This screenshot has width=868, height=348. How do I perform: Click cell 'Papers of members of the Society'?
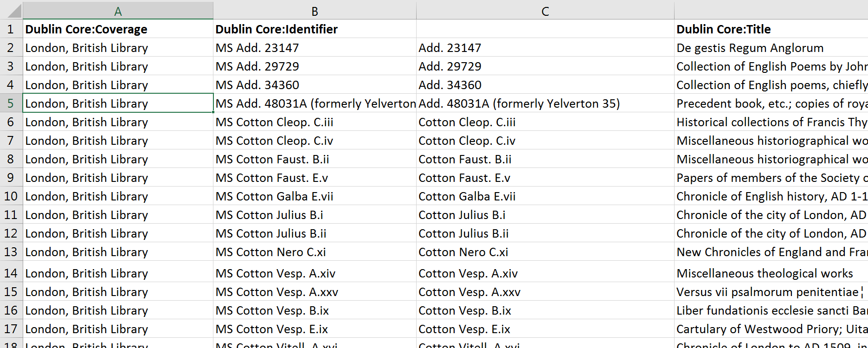(771, 178)
